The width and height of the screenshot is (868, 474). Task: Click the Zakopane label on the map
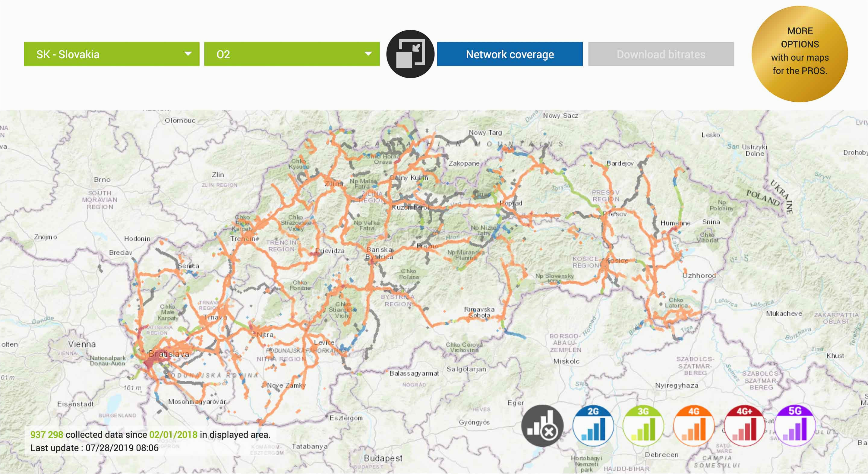coord(464,164)
